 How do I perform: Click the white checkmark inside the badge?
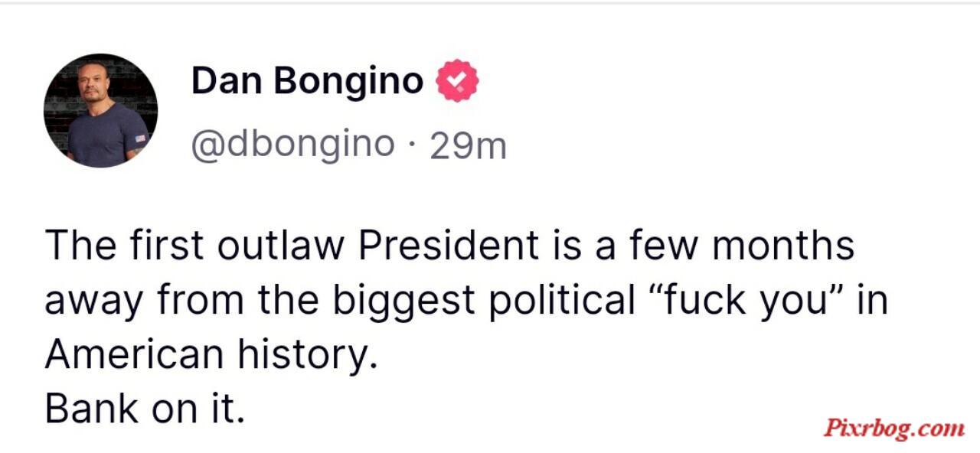coord(457,80)
